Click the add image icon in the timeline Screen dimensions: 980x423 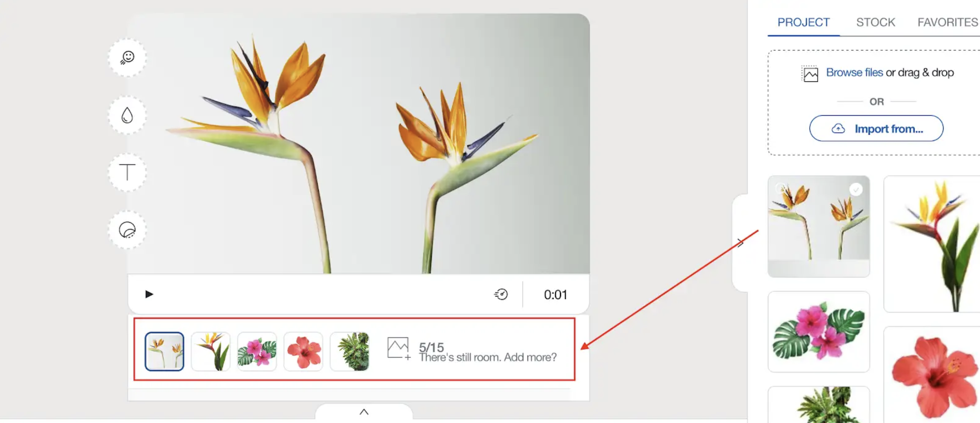399,348
